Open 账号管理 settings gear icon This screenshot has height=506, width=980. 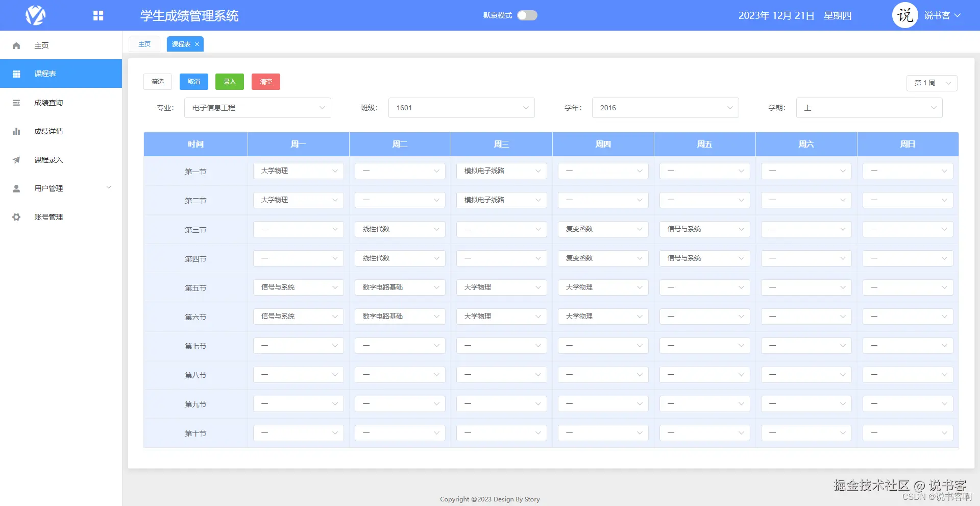click(16, 216)
